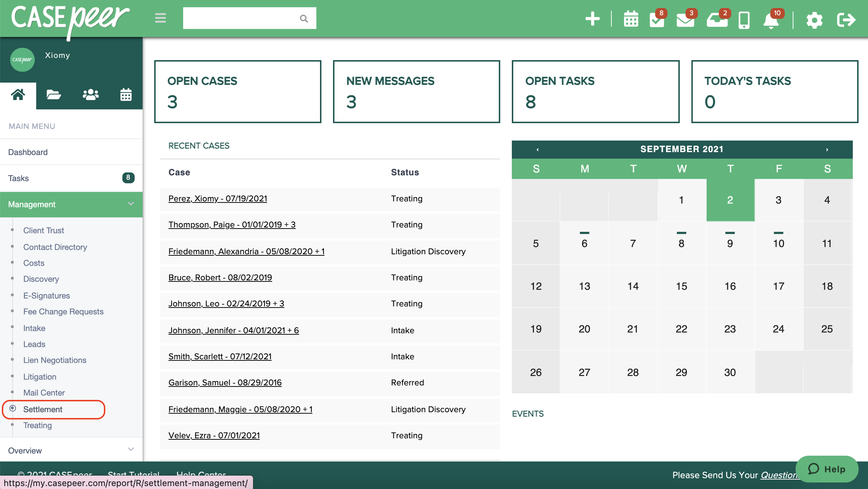Switch to the contacts people tab

[x=90, y=95]
